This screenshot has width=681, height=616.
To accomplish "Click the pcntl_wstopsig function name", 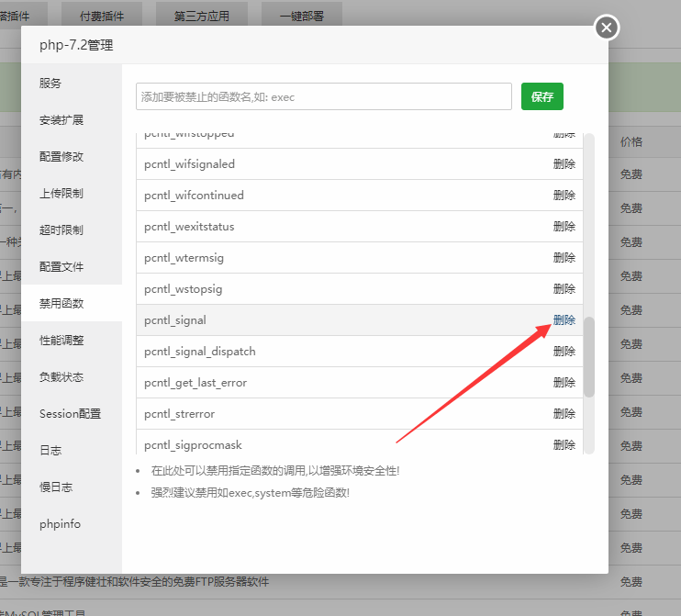I will tap(183, 289).
